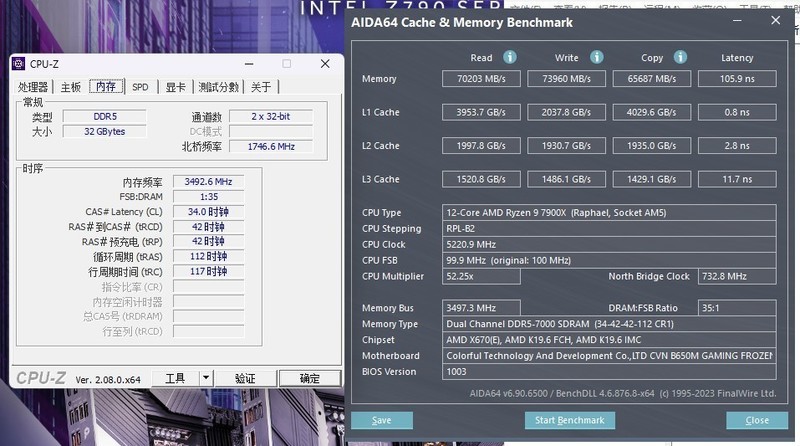
Task: Click the Close button in AIDA64
Action: pos(757,420)
